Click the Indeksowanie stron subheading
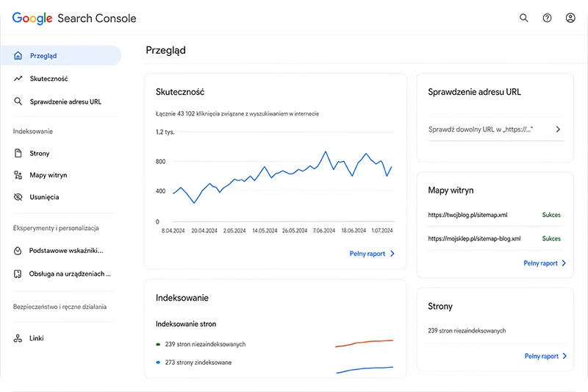588x392 pixels. coord(186,324)
